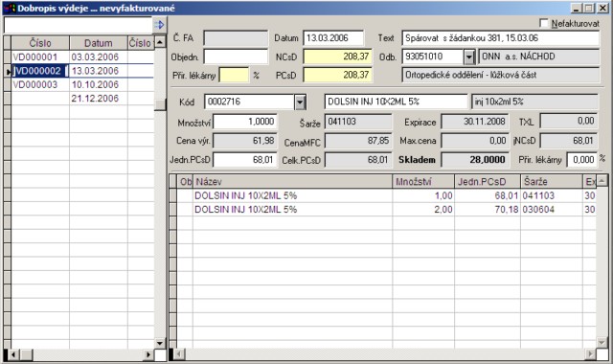The height and width of the screenshot is (364, 613).
Task: Click the Kód field 0002716
Action: (x=249, y=102)
